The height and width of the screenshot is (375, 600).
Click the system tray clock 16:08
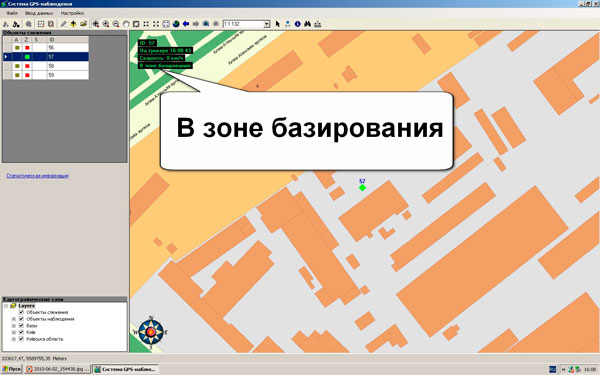(590, 369)
